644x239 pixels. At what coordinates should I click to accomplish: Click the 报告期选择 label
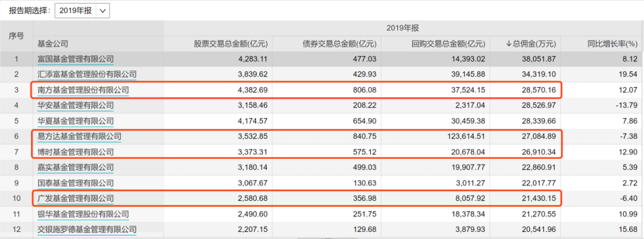[x=30, y=11]
